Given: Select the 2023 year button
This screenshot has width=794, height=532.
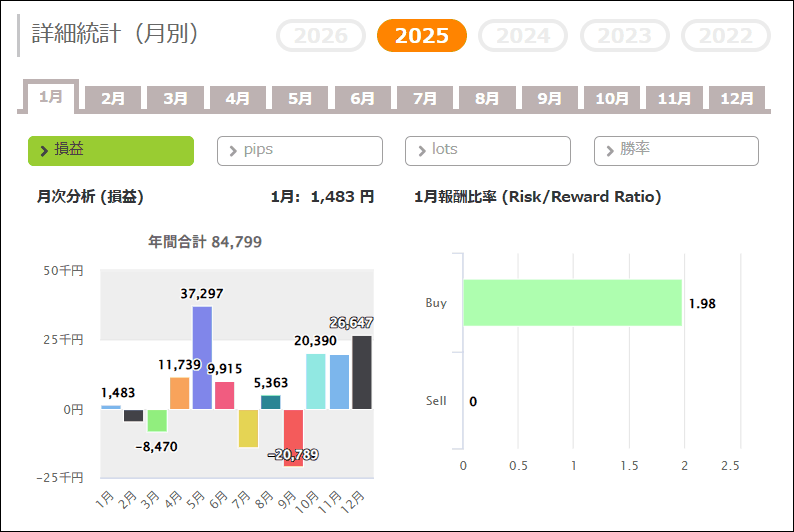Looking at the screenshot, I should click(x=625, y=36).
